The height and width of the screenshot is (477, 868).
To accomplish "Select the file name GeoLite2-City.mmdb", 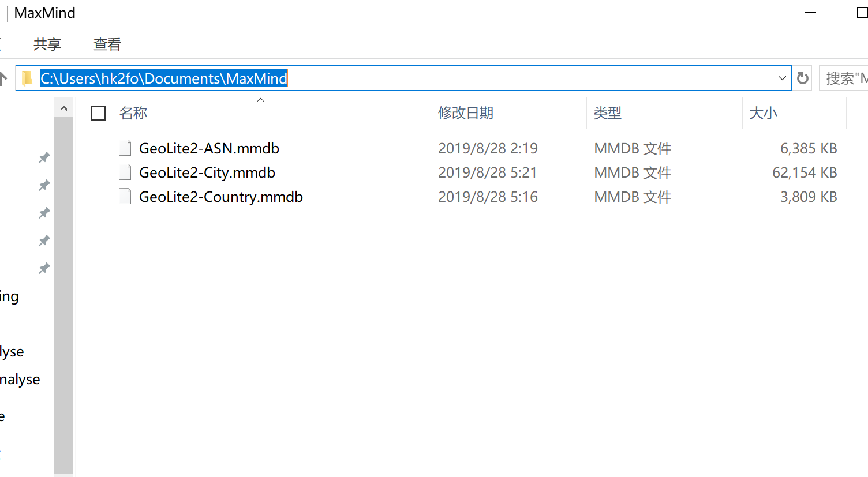I will click(x=207, y=172).
